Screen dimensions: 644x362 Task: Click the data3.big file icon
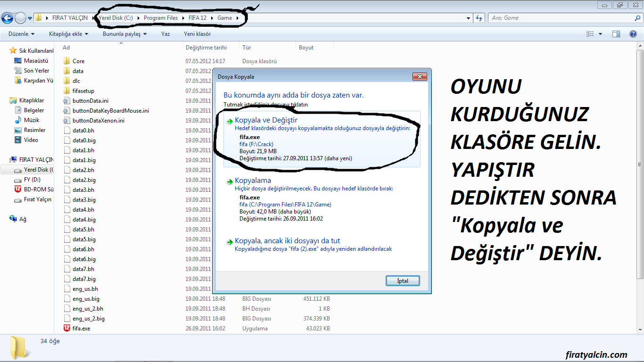(x=66, y=199)
